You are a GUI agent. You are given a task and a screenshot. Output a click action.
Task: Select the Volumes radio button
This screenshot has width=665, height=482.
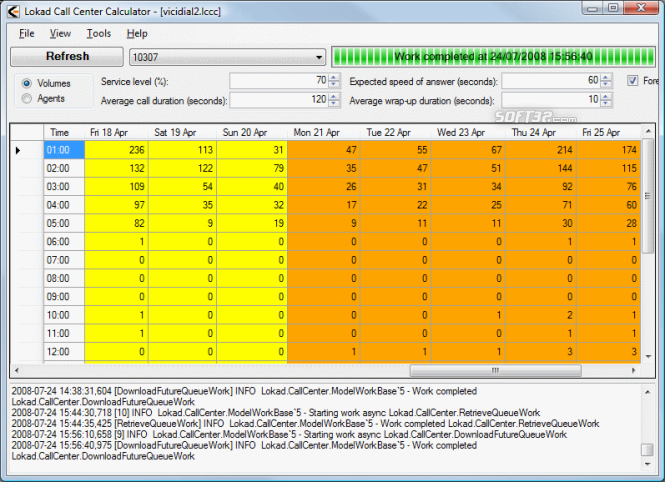click(27, 83)
